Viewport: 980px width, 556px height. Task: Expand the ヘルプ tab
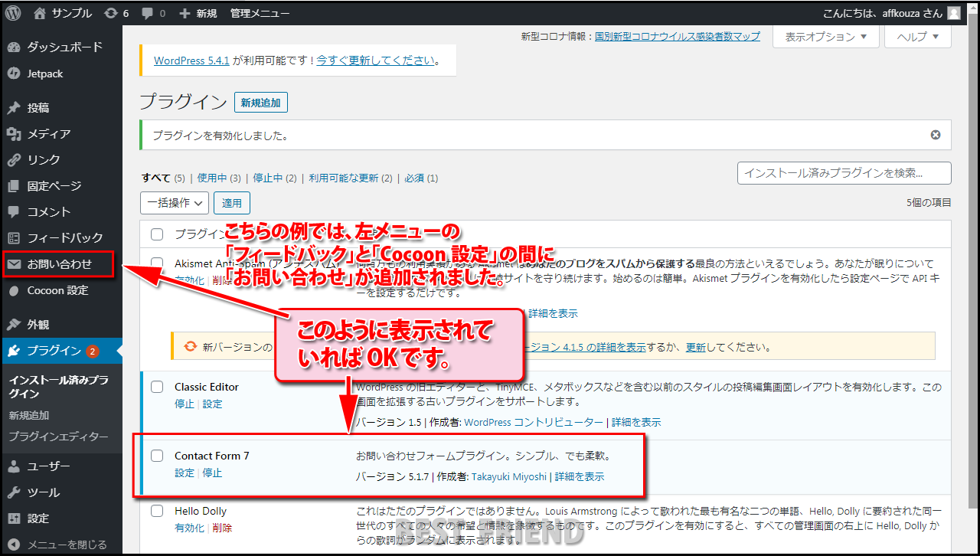tap(918, 36)
